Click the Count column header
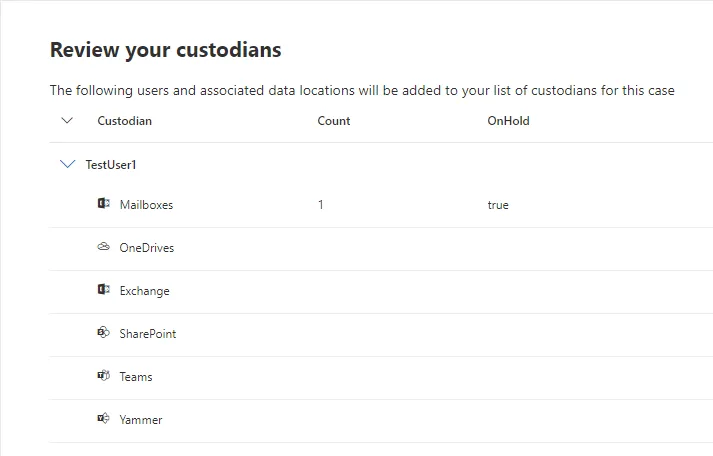The image size is (713, 456). click(x=334, y=121)
